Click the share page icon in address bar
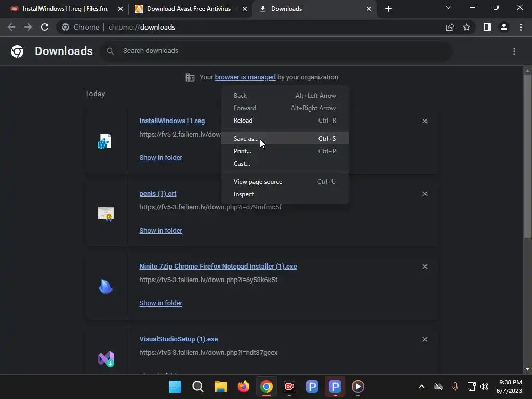Image resolution: width=532 pixels, height=399 pixels. [450, 27]
